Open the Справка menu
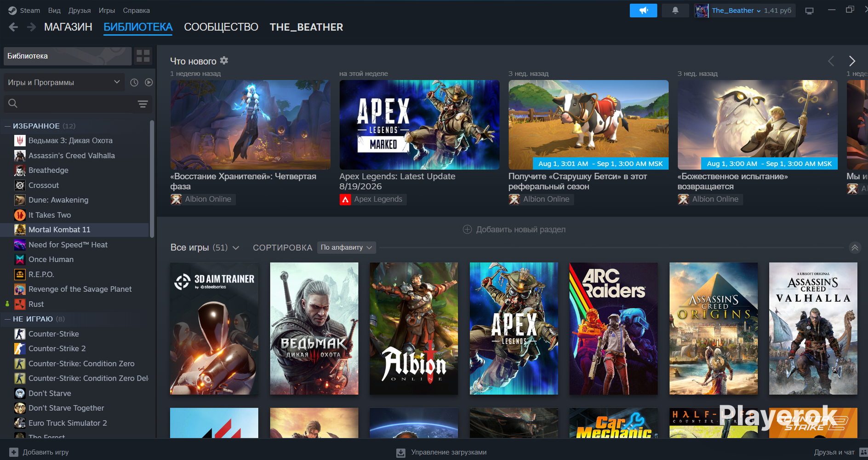Screen dimensions: 868x460 coord(136,10)
